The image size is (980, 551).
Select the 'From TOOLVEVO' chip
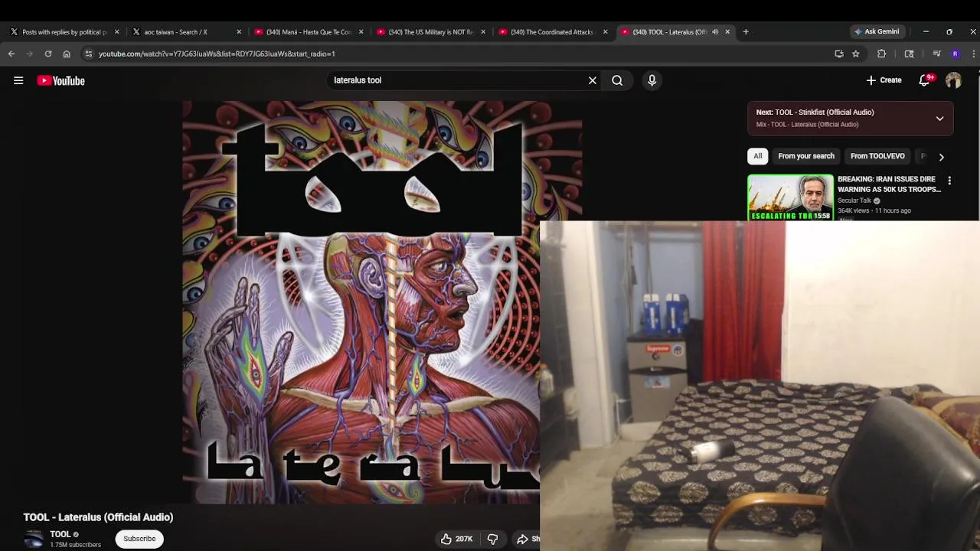[x=877, y=156]
